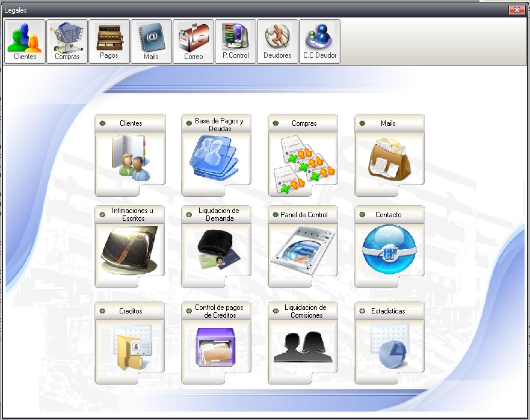
Task: Click the Creditos folder icon
Action: (x=134, y=347)
